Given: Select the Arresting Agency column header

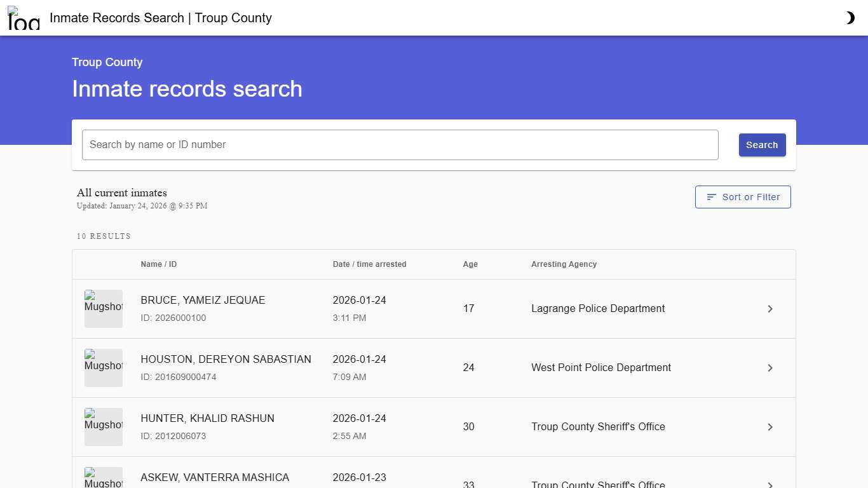Looking at the screenshot, I should (x=564, y=264).
